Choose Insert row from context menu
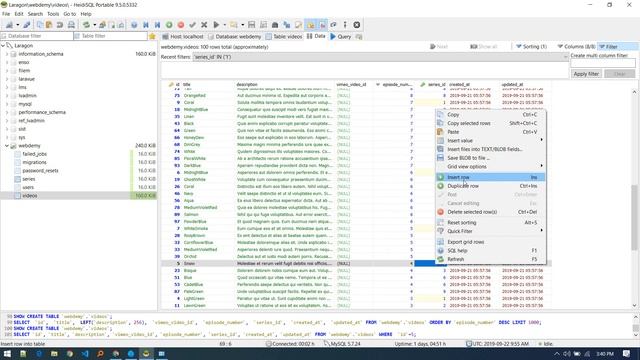The width and height of the screenshot is (640, 360). [x=490, y=177]
